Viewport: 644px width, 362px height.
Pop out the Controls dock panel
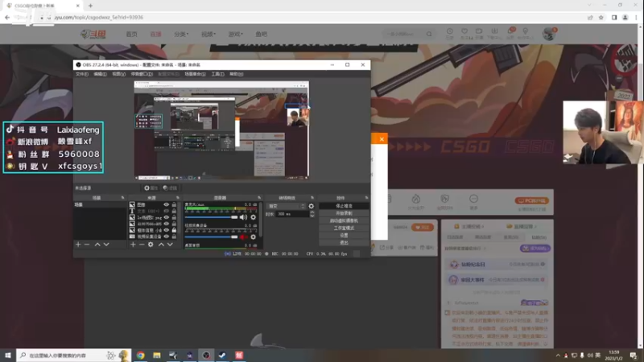point(366,198)
